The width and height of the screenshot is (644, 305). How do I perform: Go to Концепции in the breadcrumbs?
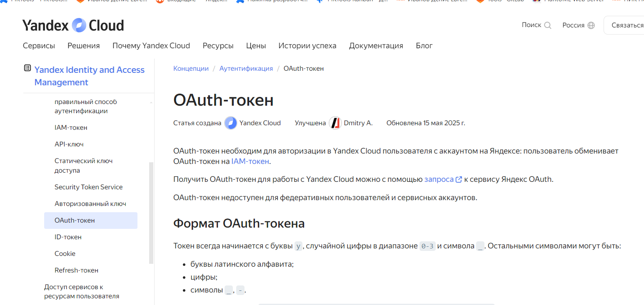(x=191, y=69)
